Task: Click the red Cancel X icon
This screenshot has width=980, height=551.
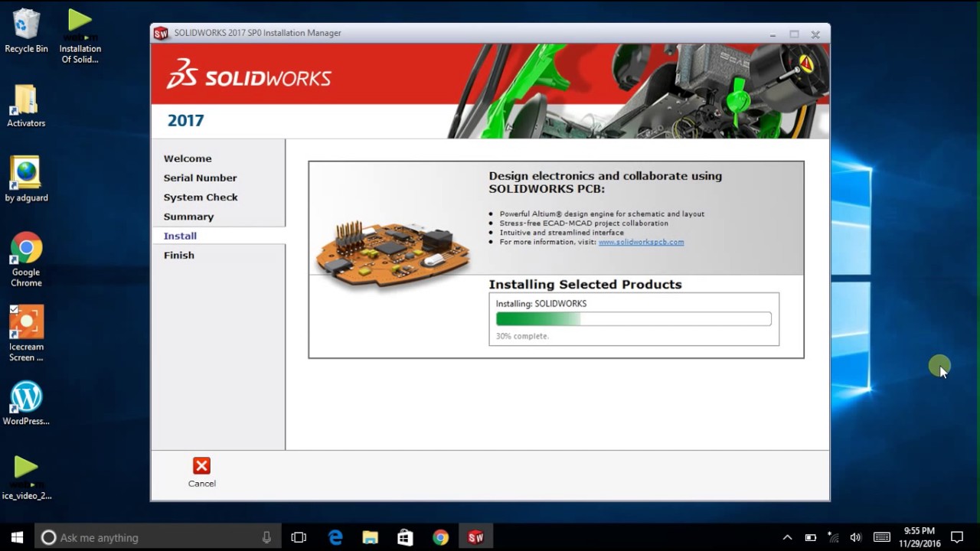Action: point(201,465)
